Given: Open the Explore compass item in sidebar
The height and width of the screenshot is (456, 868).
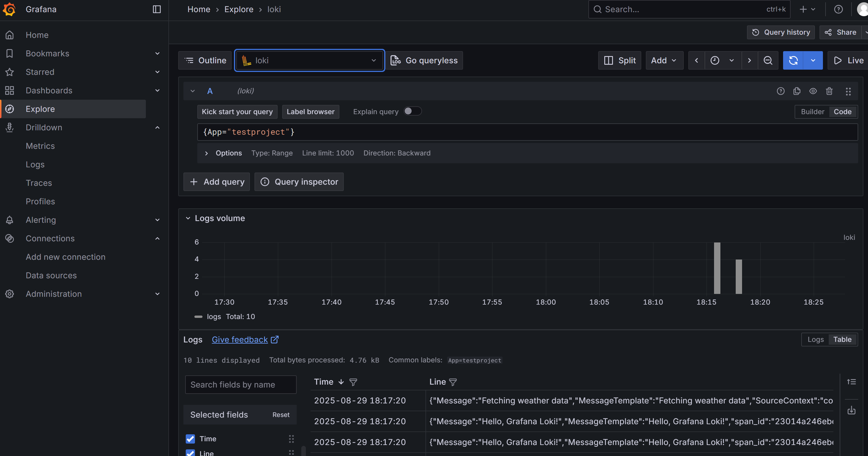Looking at the screenshot, I should click(73, 109).
